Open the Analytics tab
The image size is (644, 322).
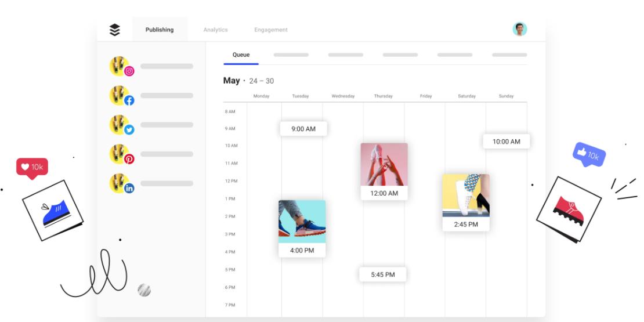(215, 30)
